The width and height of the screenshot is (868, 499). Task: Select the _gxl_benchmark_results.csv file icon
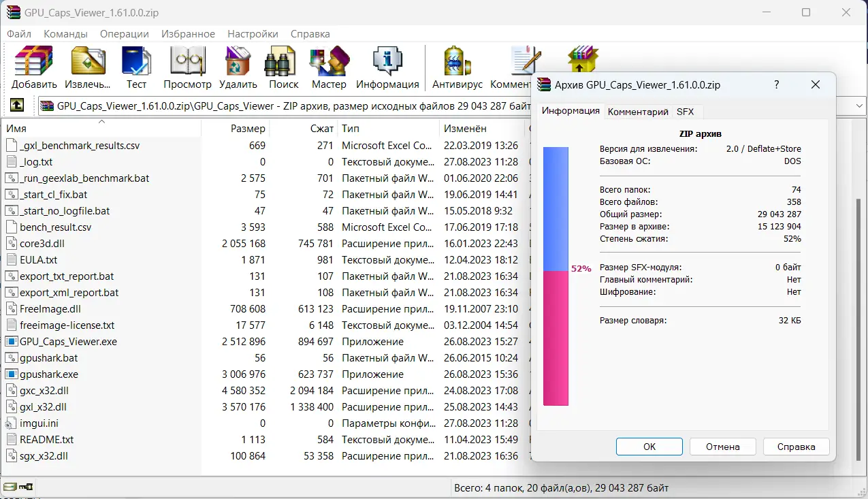[x=11, y=145]
